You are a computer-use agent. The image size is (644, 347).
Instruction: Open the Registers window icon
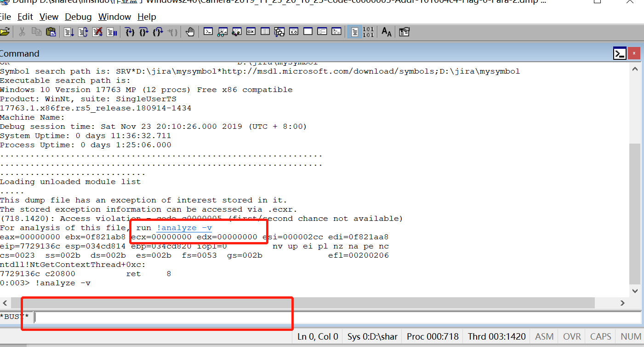[251, 31]
